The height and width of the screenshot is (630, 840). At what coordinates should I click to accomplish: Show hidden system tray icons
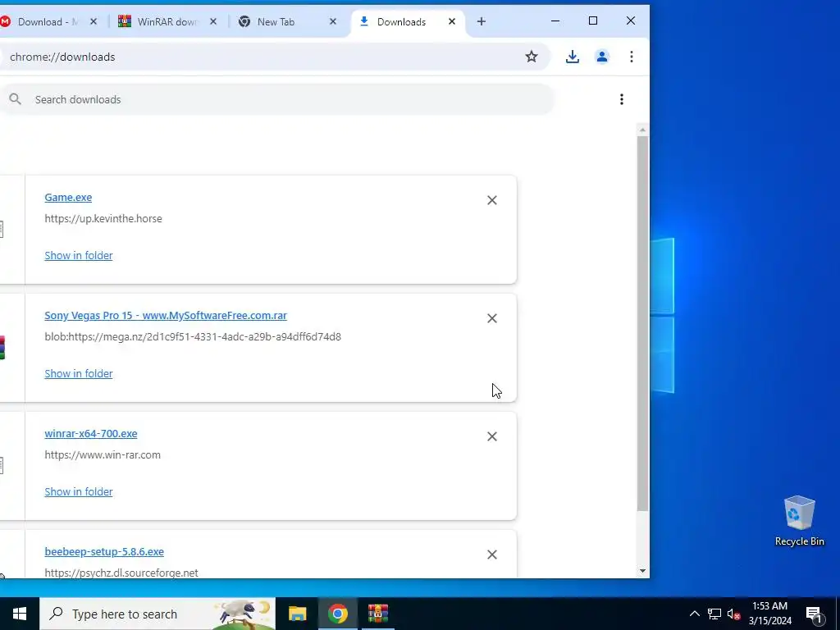[694, 614]
